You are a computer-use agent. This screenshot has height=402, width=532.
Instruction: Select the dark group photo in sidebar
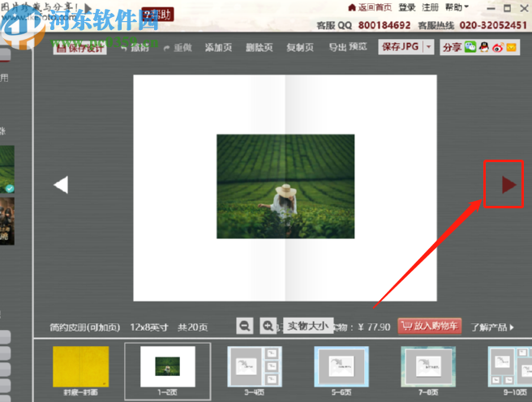7,221
